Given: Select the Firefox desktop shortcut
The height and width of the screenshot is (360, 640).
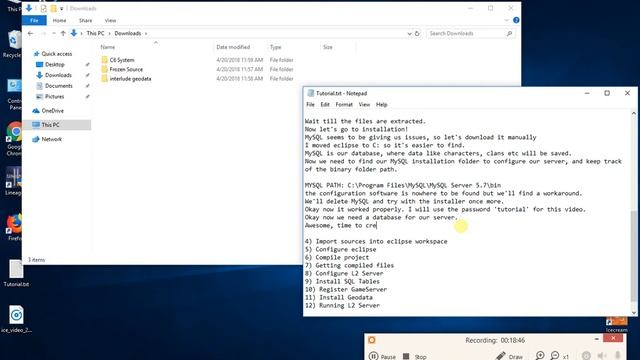Looking at the screenshot, I should (14, 227).
